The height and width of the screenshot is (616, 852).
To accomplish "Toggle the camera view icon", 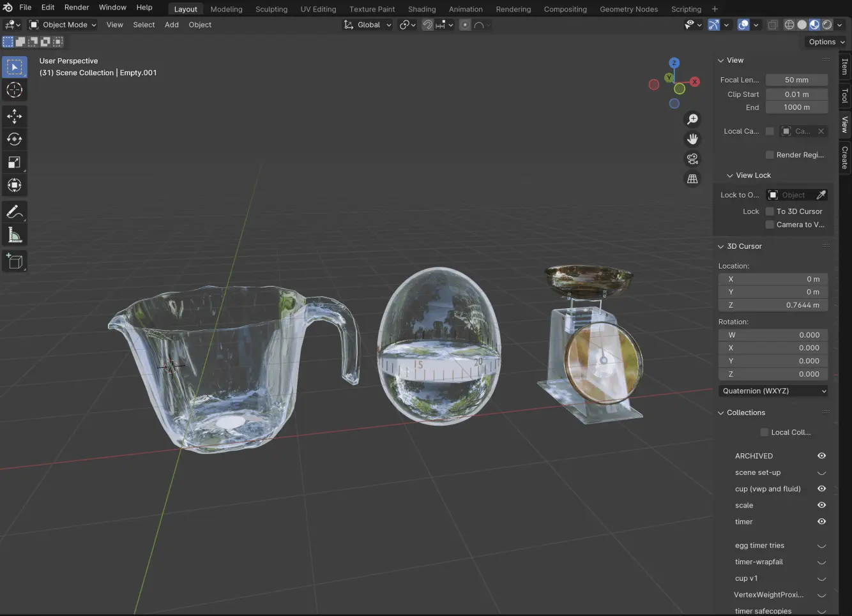I will (x=692, y=159).
